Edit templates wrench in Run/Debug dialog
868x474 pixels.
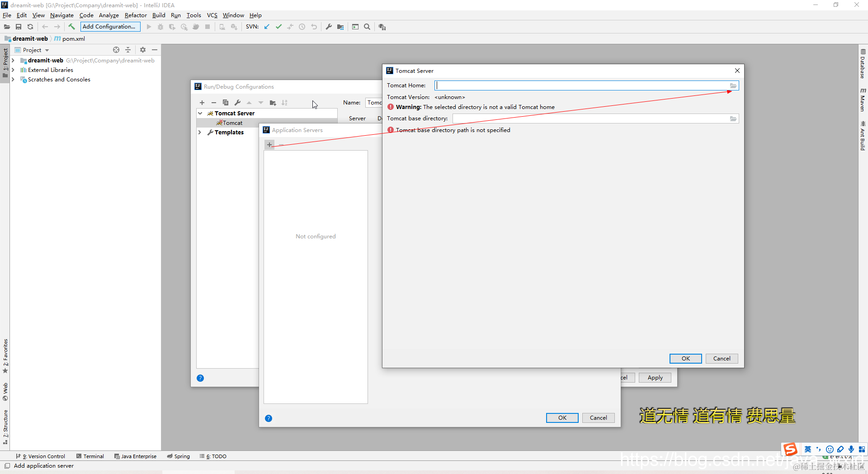click(237, 103)
